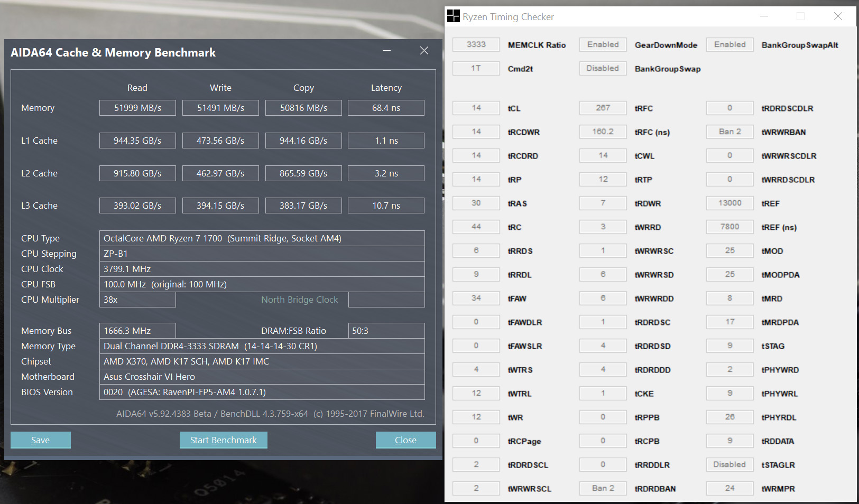The height and width of the screenshot is (504, 859).
Task: Click the tPHYRDL value field showing 26
Action: tap(730, 417)
